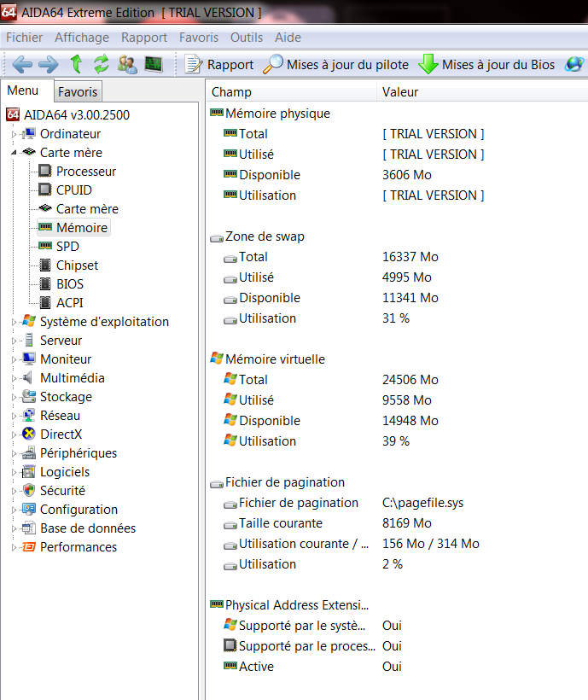Expand the Serveur tree node
This screenshot has height=700, width=588.
(14, 341)
